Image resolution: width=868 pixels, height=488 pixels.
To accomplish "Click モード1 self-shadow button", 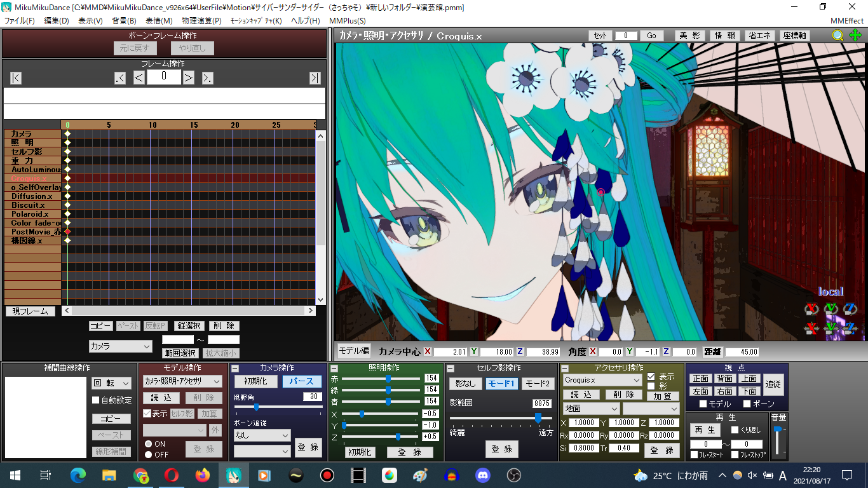I will pos(502,384).
